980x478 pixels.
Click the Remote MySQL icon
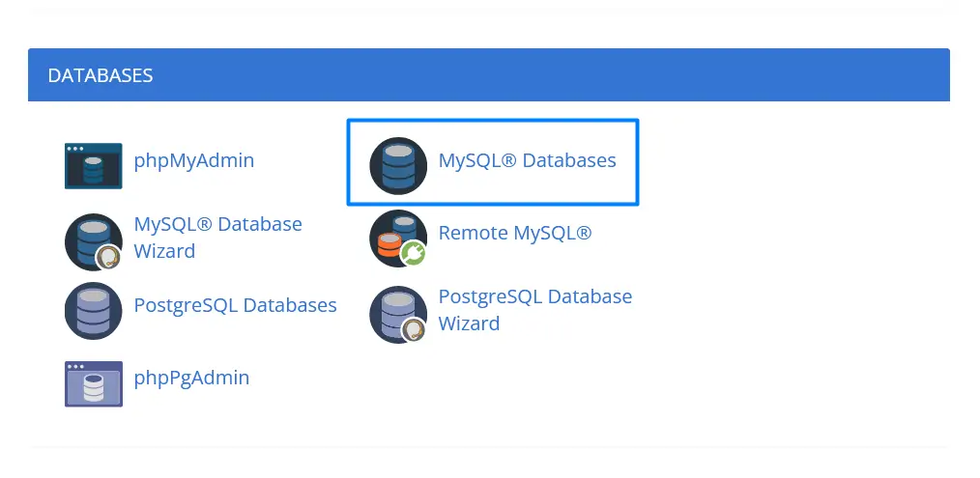click(x=396, y=238)
